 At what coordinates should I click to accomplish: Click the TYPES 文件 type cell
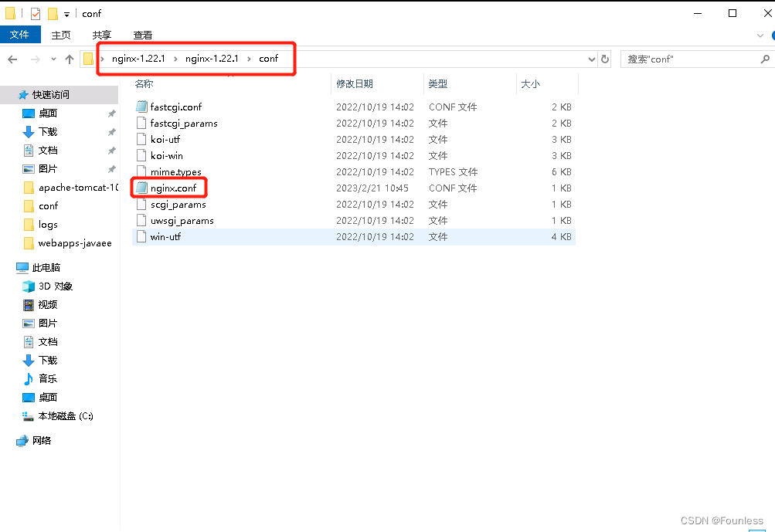click(x=453, y=172)
